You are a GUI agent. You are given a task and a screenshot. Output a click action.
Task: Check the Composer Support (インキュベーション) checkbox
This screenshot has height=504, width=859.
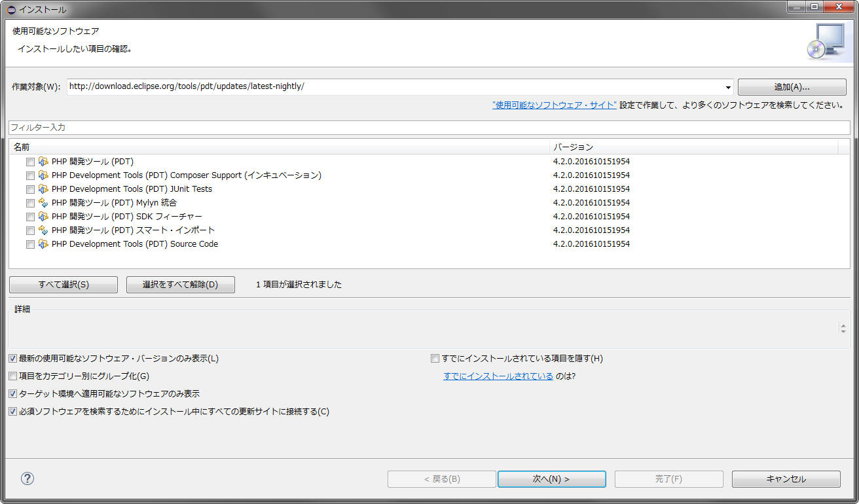click(30, 175)
